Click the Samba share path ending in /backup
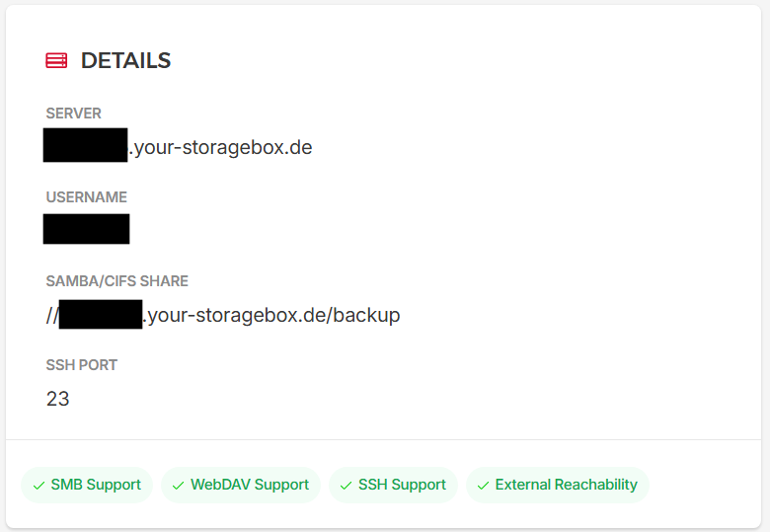Image resolution: width=770 pixels, height=532 pixels. click(223, 315)
